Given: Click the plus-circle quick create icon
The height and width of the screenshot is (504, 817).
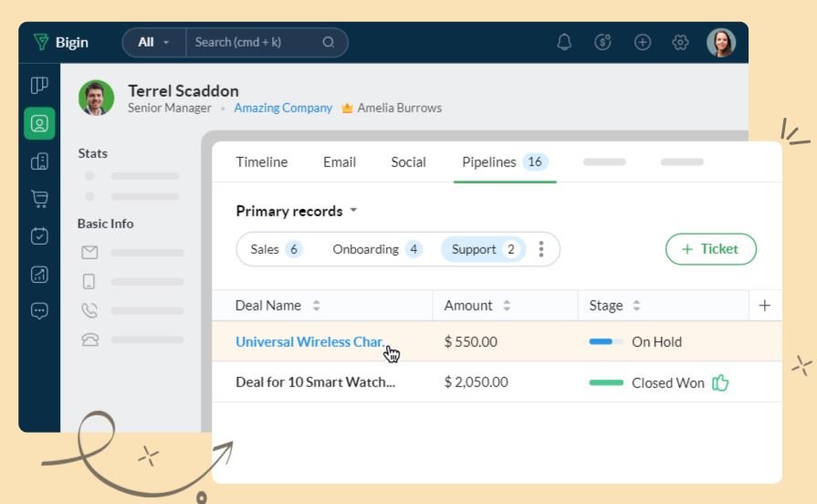Looking at the screenshot, I should point(642,42).
